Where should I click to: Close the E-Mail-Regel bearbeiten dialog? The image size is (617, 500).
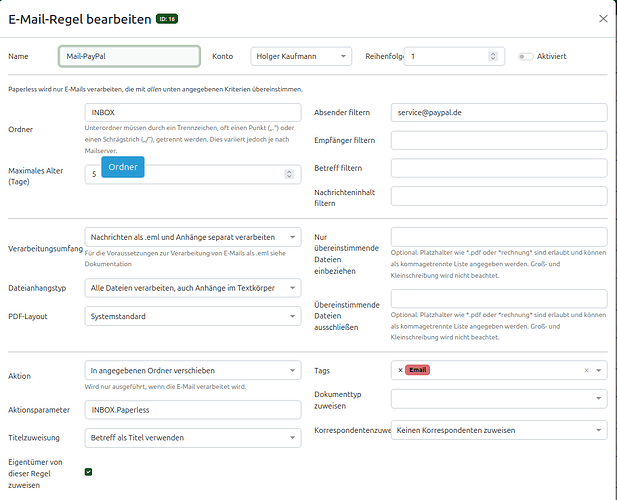(x=601, y=18)
